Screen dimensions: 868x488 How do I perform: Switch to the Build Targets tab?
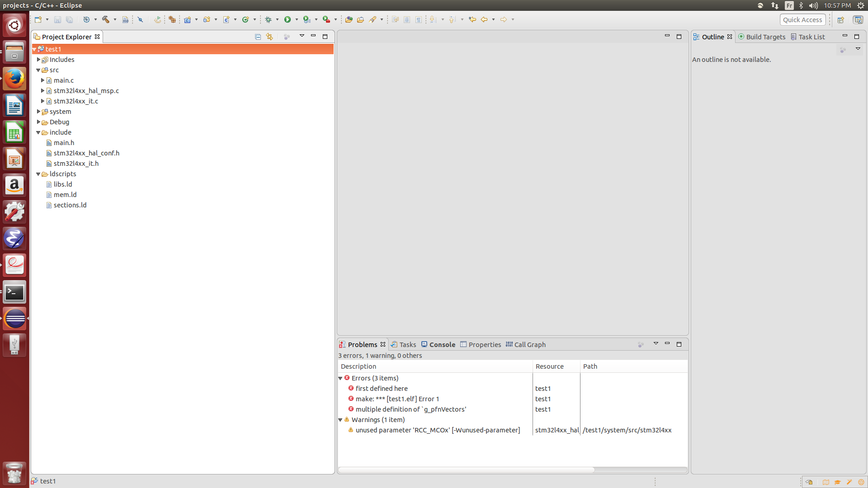pyautogui.click(x=762, y=37)
